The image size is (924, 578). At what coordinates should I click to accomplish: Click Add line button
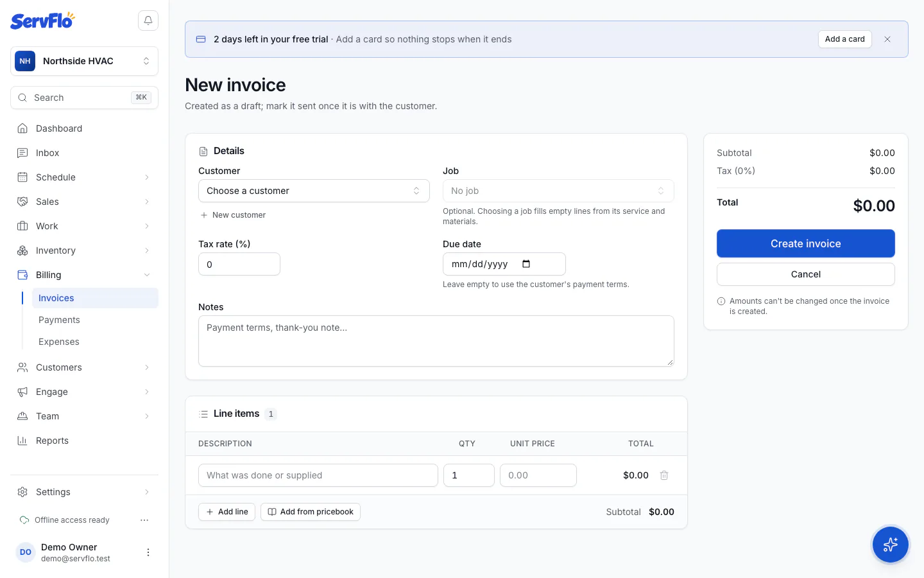coord(227,512)
